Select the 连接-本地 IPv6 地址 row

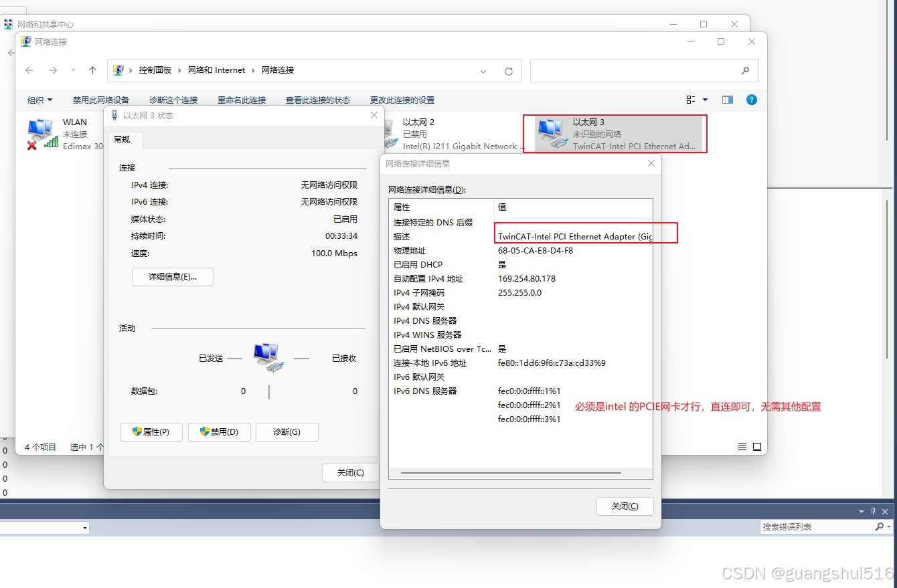coord(520,363)
